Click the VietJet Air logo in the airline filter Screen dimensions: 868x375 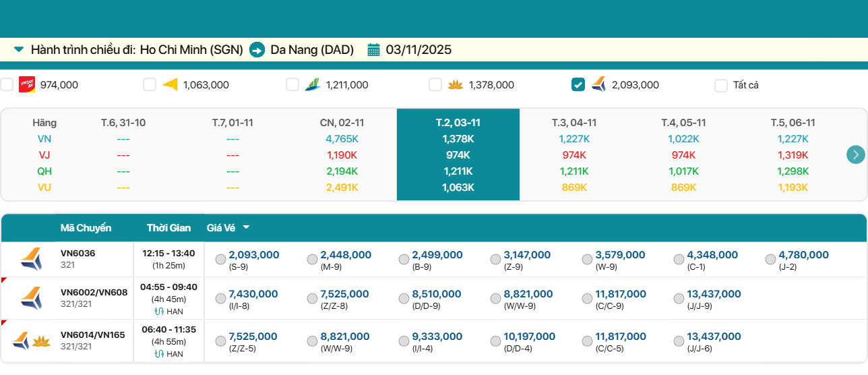tap(27, 84)
